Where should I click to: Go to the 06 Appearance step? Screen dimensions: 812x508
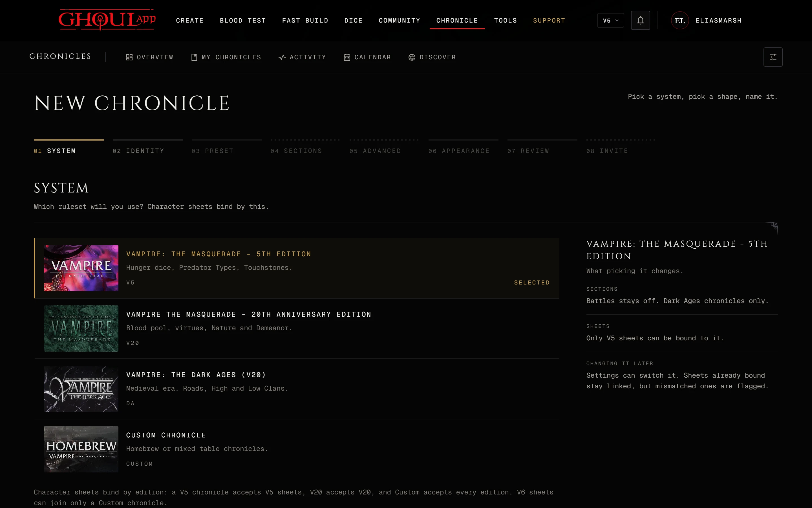click(464, 147)
